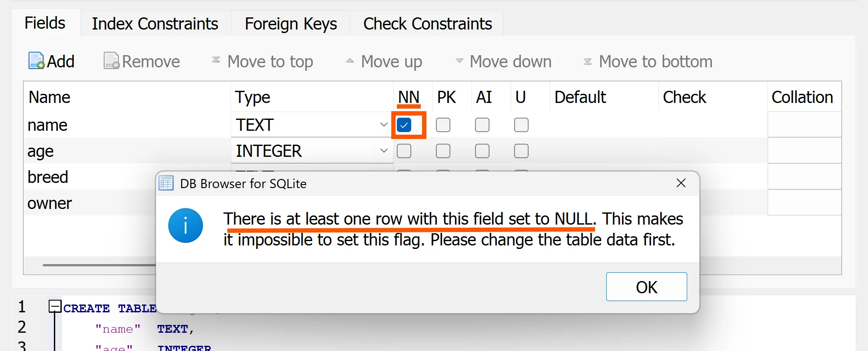Close the DB Browser dialog with X

(681, 183)
